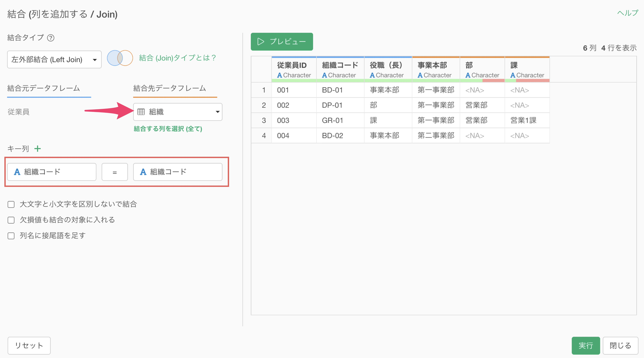644x358 pixels.
Task: Click the Venn diagram join icon
Action: [x=120, y=58]
